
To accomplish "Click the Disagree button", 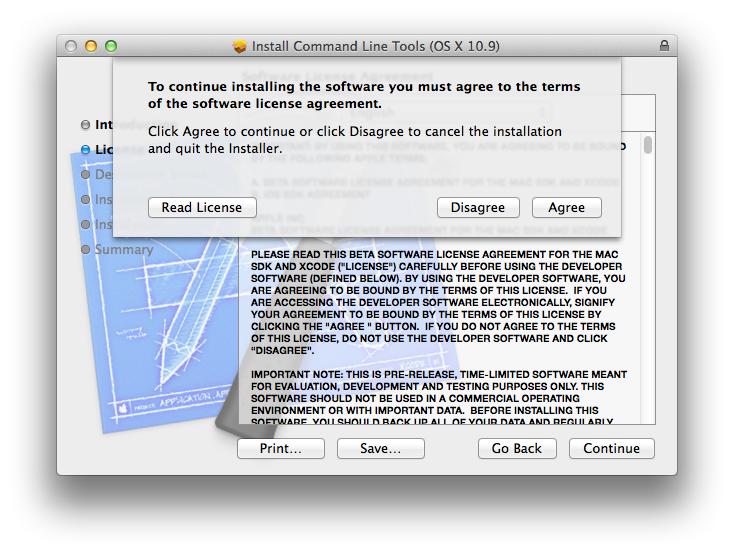I will (x=478, y=207).
